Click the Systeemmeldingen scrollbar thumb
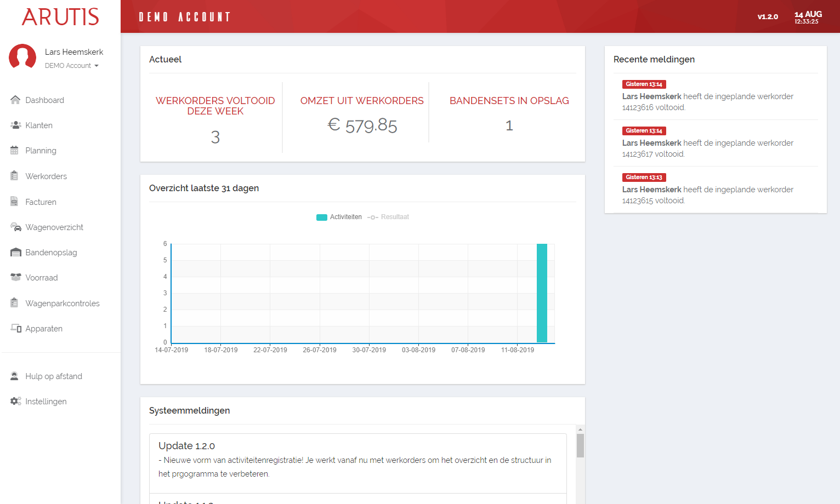840x504 pixels. pyautogui.click(x=580, y=445)
